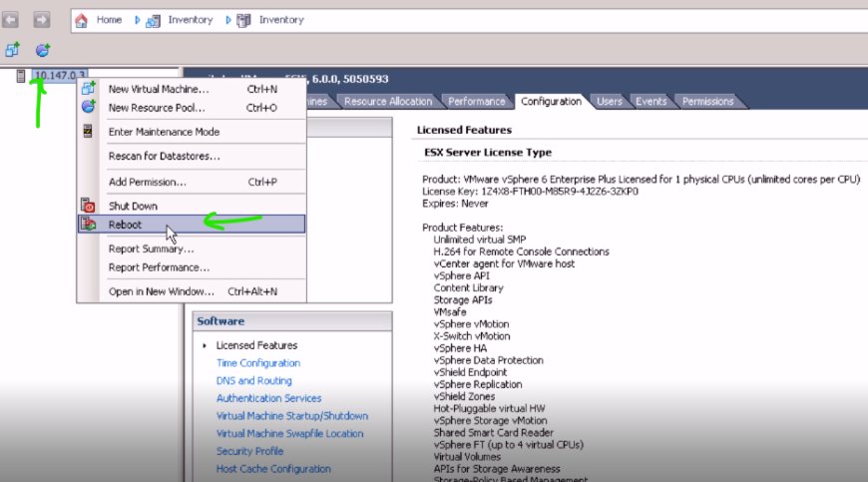The width and height of the screenshot is (868, 482).
Task: Click 'Hot-Pluggable virtual HW' feature entry
Action: coord(489,409)
